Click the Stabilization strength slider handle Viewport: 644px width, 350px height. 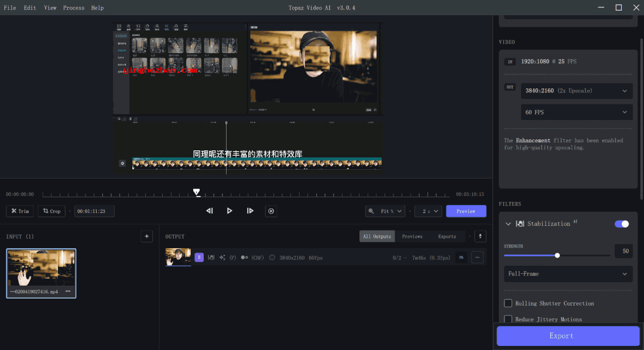pos(557,255)
